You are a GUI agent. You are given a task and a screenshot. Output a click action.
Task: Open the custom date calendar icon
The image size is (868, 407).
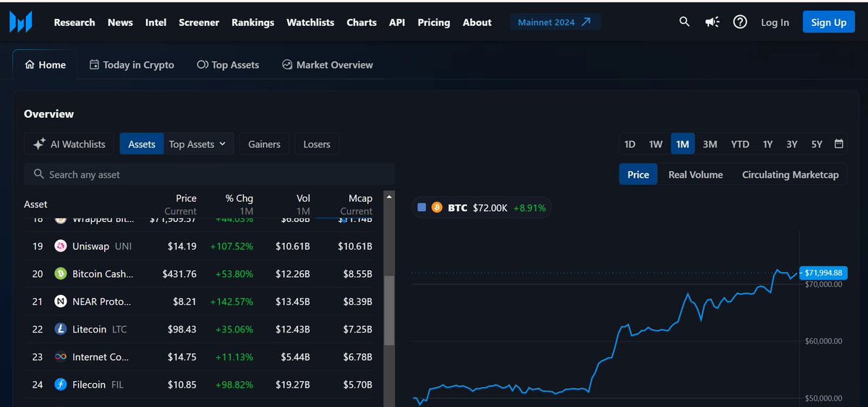coord(839,144)
